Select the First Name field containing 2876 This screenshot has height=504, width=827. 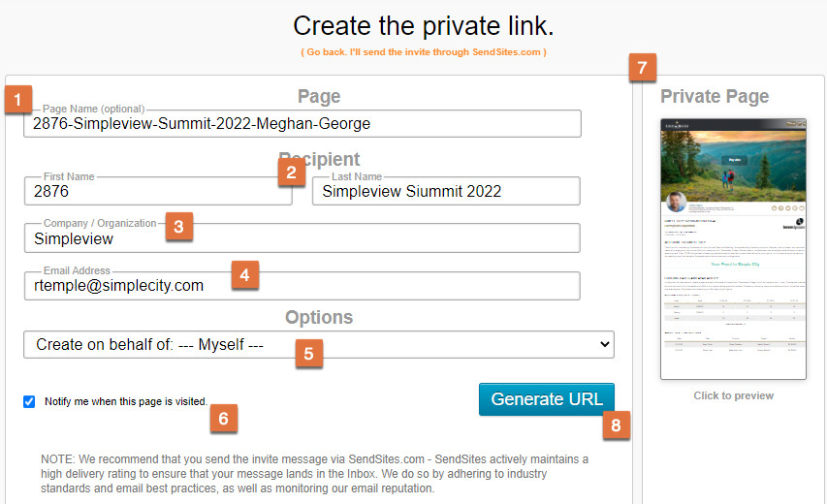(158, 191)
